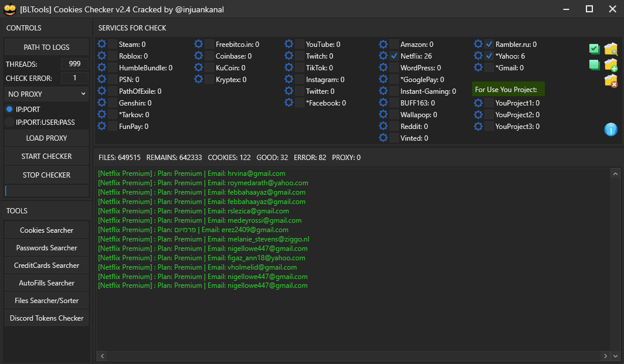624x364 pixels.
Task: Click the gear icon next to Steam
Action: (x=102, y=45)
